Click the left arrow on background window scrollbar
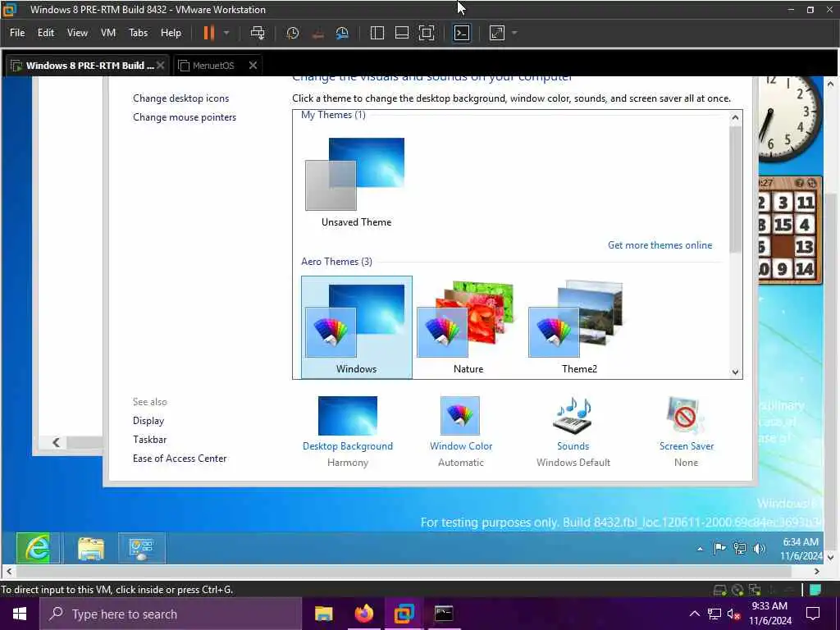The width and height of the screenshot is (840, 630). (x=57, y=442)
